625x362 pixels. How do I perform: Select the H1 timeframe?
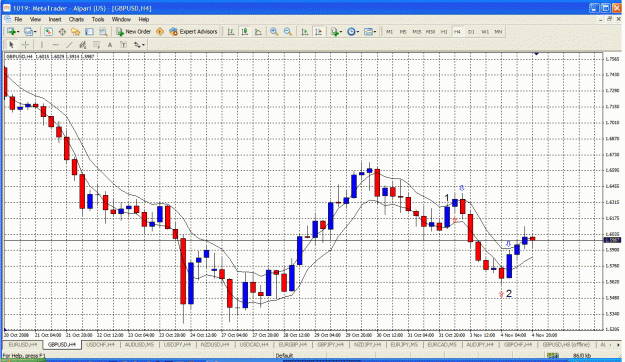[x=444, y=31]
